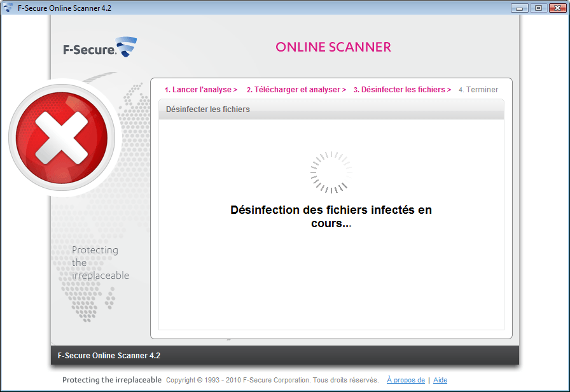Click the Protecting the irreplaceable slogan on sidebar
The height and width of the screenshot is (392, 570).
pyautogui.click(x=101, y=263)
